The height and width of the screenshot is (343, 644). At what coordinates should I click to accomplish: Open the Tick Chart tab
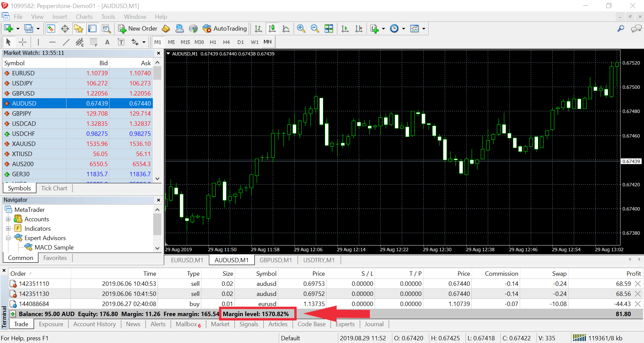coord(54,188)
